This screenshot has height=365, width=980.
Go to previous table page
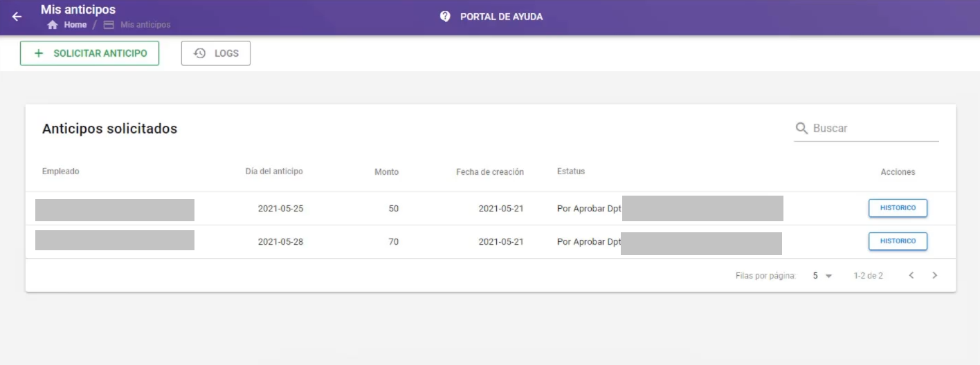coord(911,275)
